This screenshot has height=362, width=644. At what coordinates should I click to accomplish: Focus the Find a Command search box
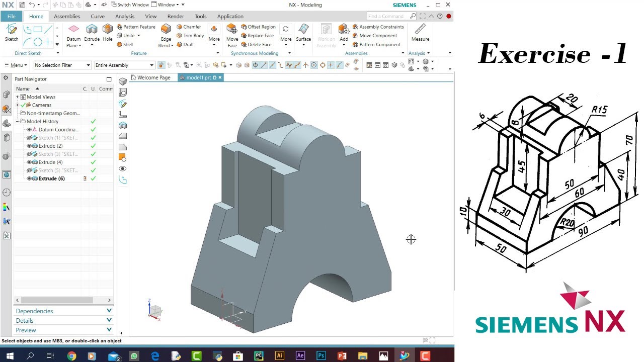click(x=392, y=17)
